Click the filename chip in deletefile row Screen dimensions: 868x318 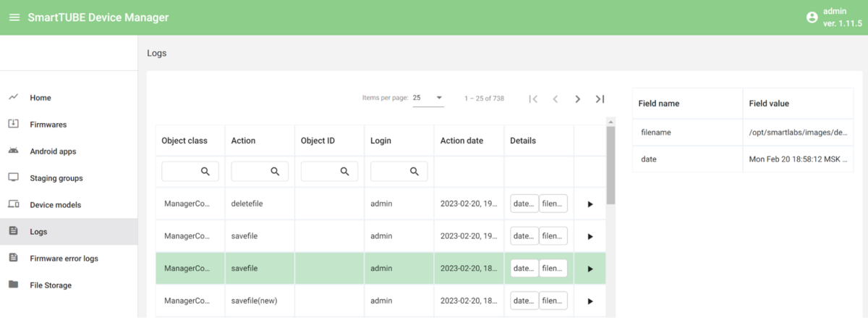(553, 204)
